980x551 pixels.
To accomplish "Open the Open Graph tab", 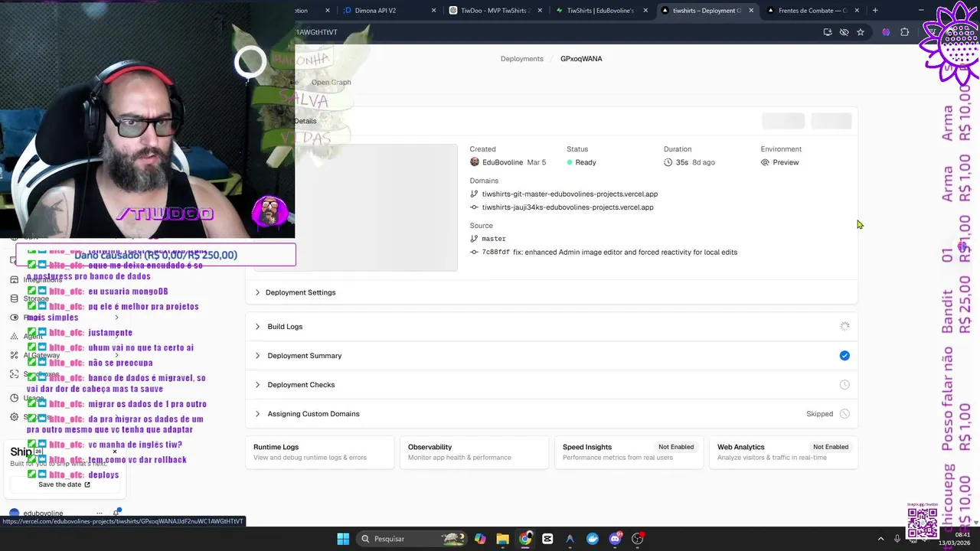I will click(x=331, y=83).
